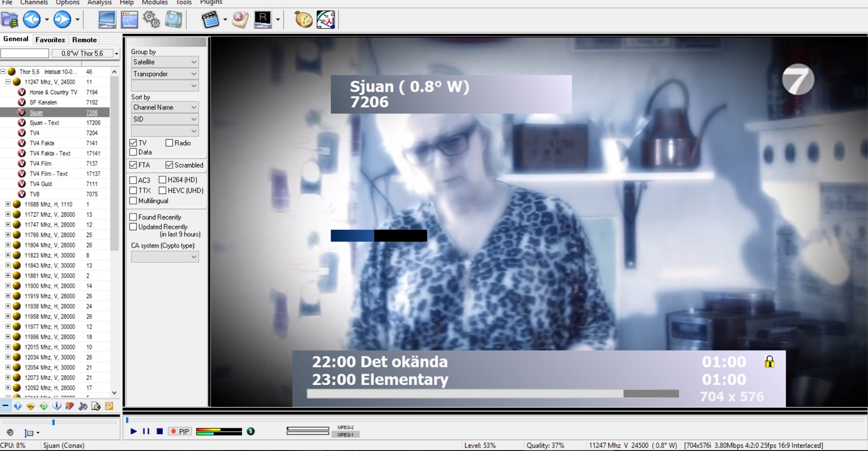Toggle mute with the speaker icon
Screen dimensions: 868x451
(x=10, y=432)
